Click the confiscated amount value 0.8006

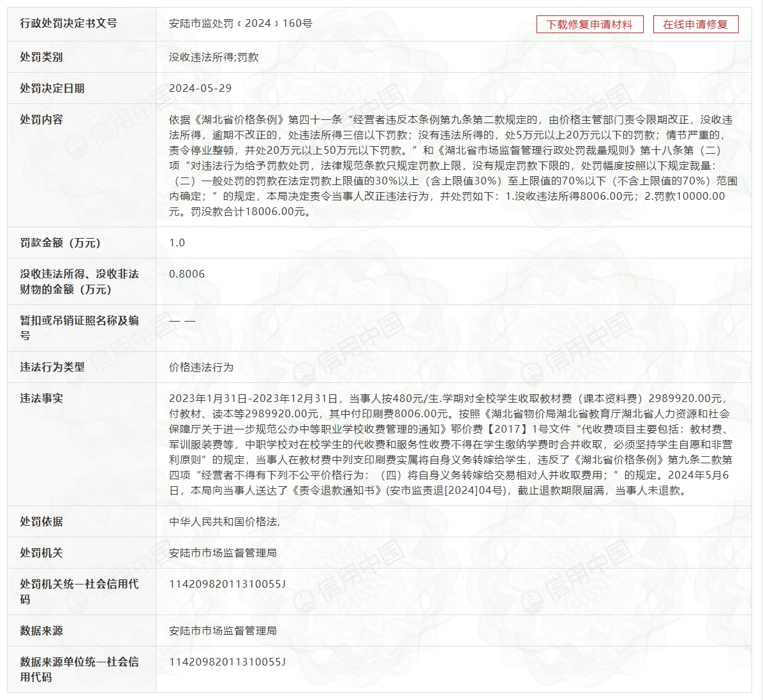click(187, 274)
